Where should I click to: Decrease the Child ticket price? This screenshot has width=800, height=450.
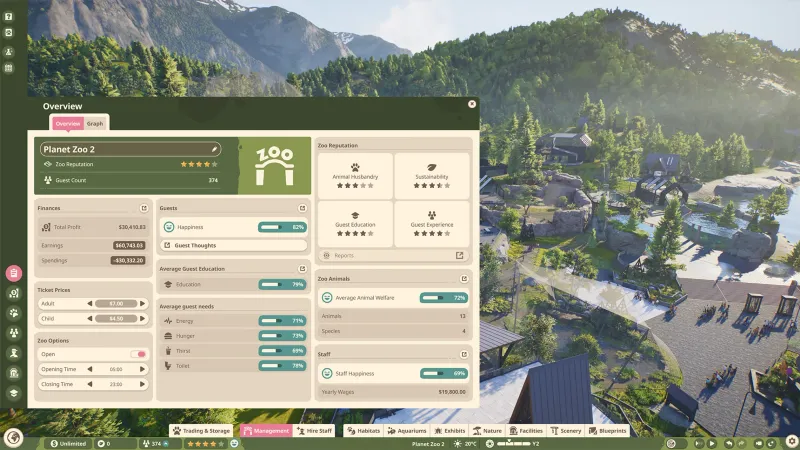[90, 318]
